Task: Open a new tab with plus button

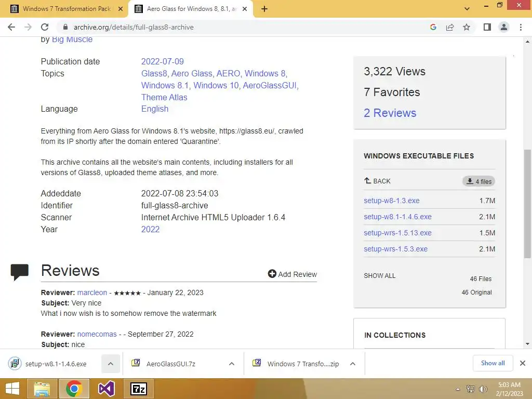Action: point(264,9)
